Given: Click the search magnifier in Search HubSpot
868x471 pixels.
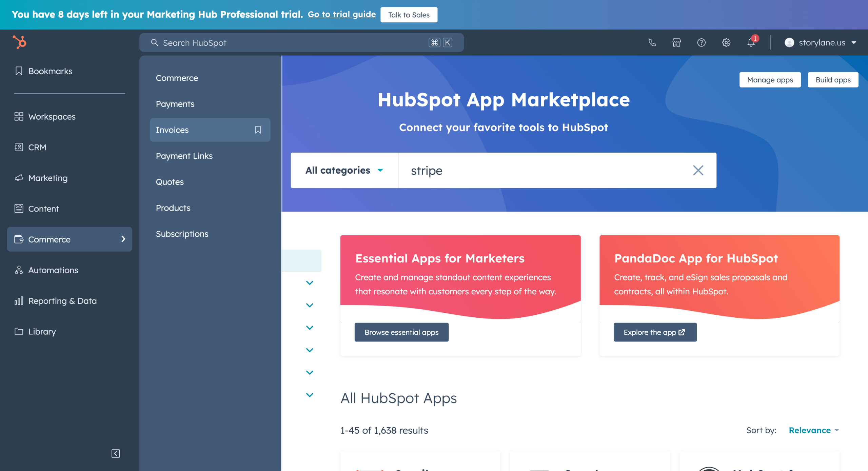Looking at the screenshot, I should (x=155, y=43).
